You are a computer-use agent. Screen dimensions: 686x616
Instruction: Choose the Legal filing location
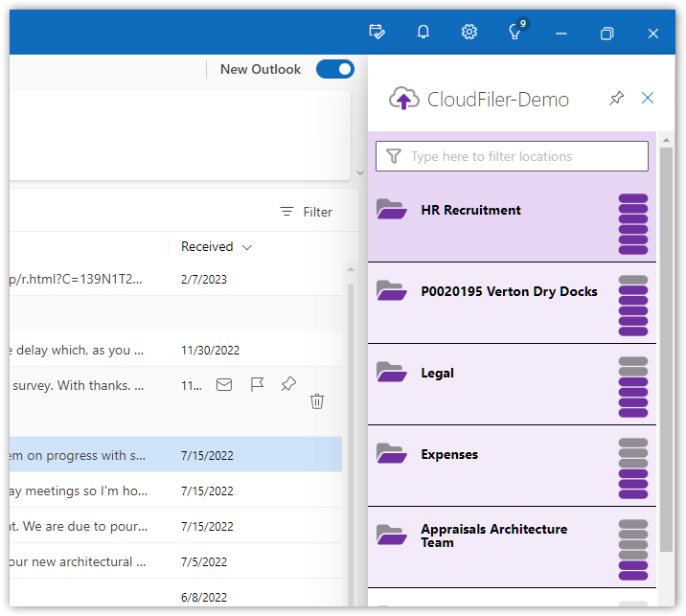coord(438,374)
